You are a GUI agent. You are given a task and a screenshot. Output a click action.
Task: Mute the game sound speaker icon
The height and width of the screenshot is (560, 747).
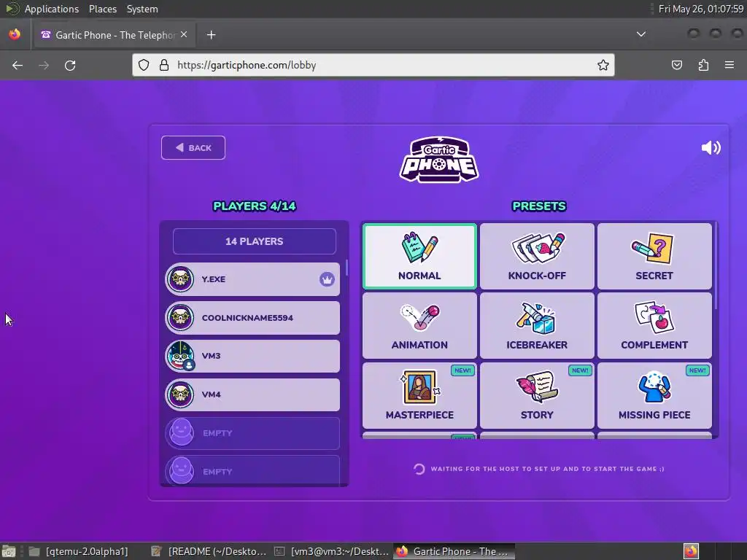711,147
